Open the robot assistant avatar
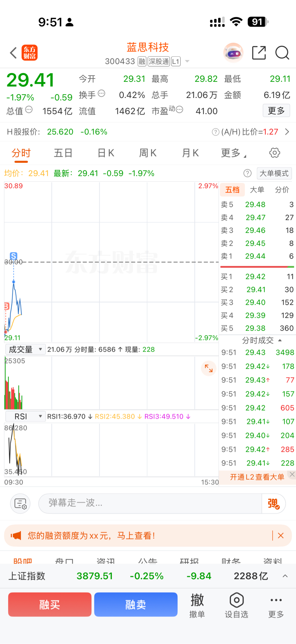This screenshot has height=644, width=296. 233,53
